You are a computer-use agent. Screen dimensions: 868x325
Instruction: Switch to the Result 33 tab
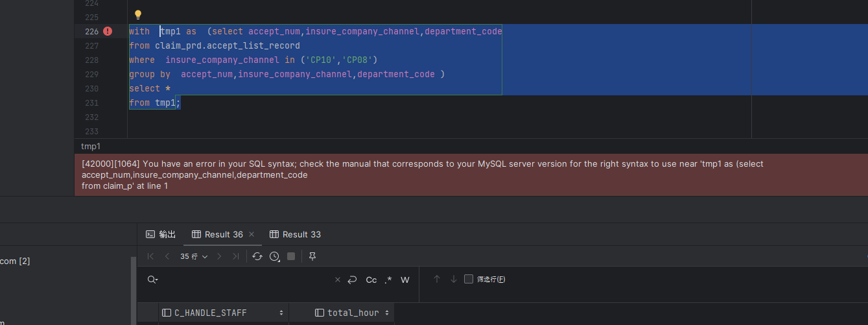click(x=295, y=234)
